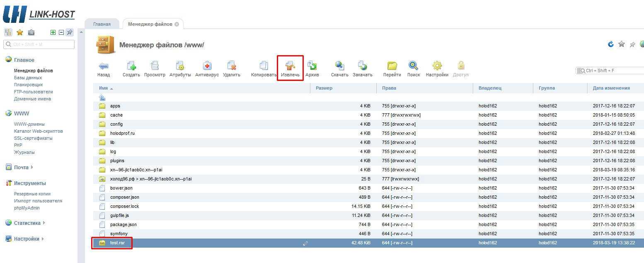The height and width of the screenshot is (263, 644).
Task: Close the Менеджер файлов tab
Action: click(x=177, y=24)
